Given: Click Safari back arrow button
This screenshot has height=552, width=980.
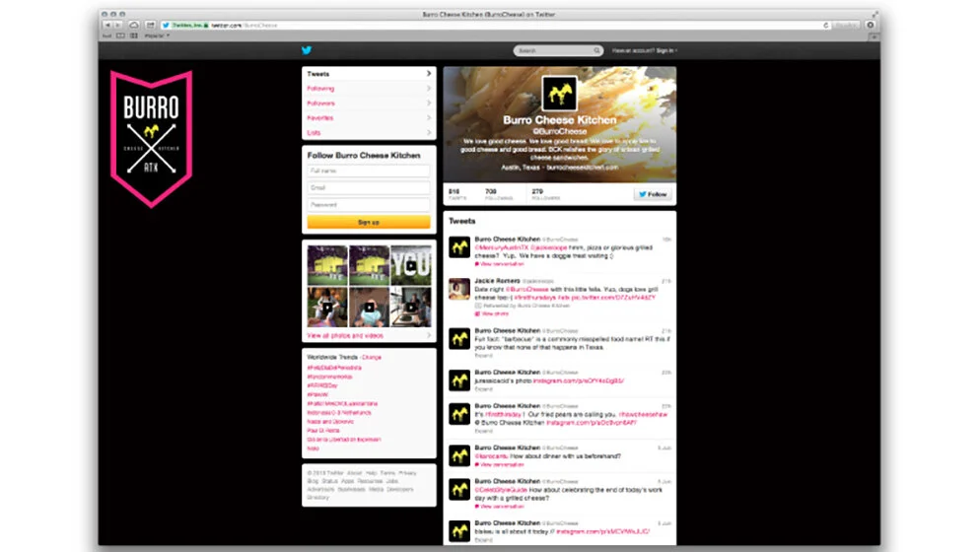Looking at the screenshot, I should click(107, 25).
